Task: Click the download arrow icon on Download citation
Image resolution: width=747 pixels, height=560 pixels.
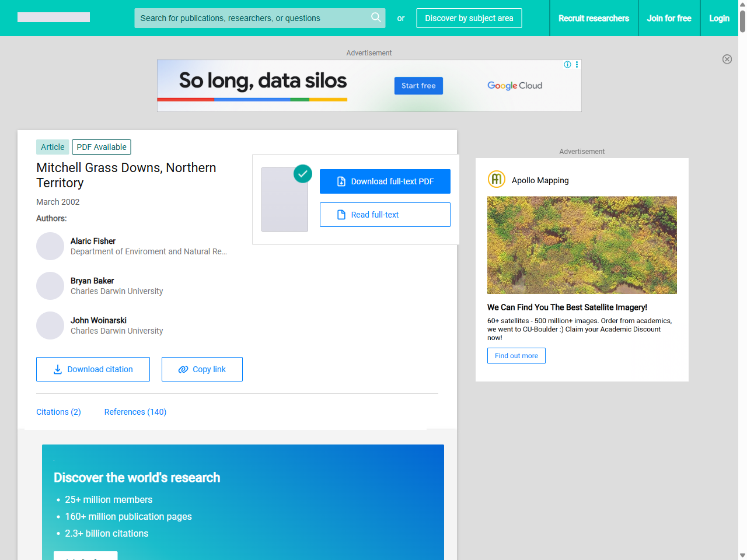Action: coord(57,369)
